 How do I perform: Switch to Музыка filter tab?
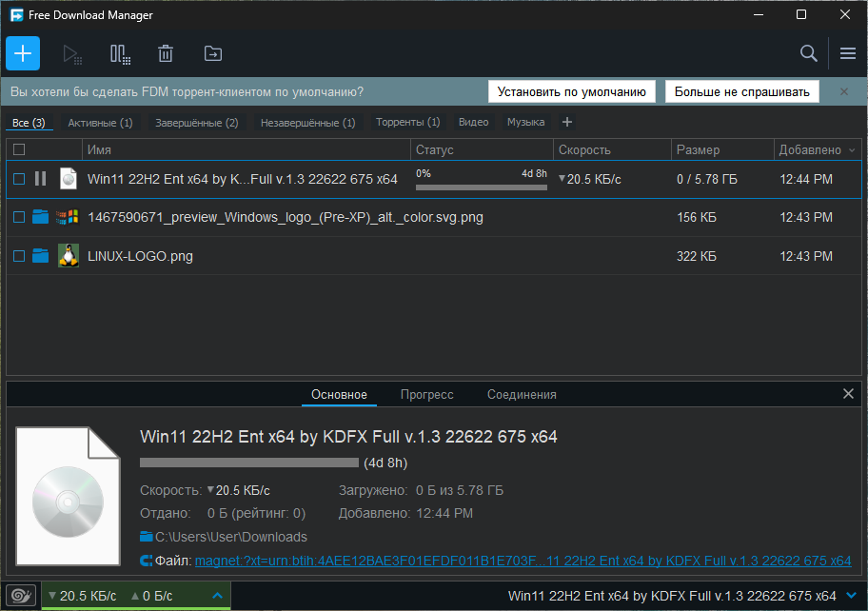pyautogui.click(x=526, y=122)
